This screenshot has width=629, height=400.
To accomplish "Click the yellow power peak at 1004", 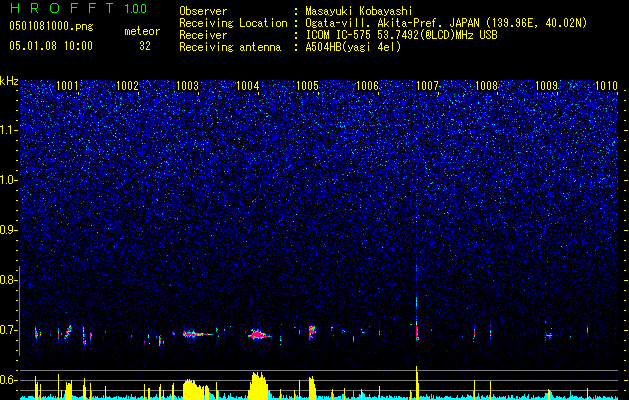I will click(x=259, y=386).
